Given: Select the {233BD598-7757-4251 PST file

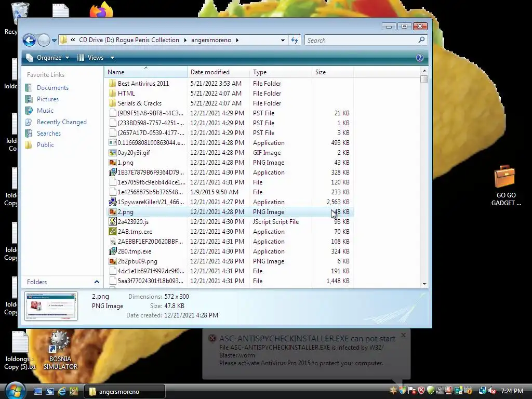Looking at the screenshot, I should (x=150, y=123).
